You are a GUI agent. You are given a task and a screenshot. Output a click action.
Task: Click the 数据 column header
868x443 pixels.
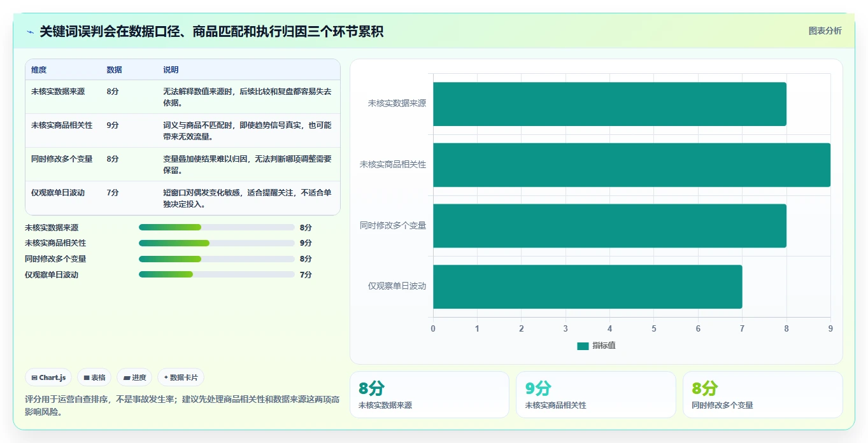115,70
